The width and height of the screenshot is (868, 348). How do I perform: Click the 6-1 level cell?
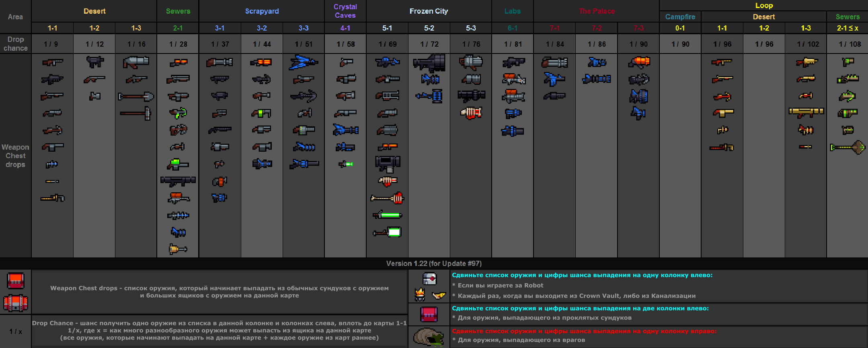pos(513,28)
